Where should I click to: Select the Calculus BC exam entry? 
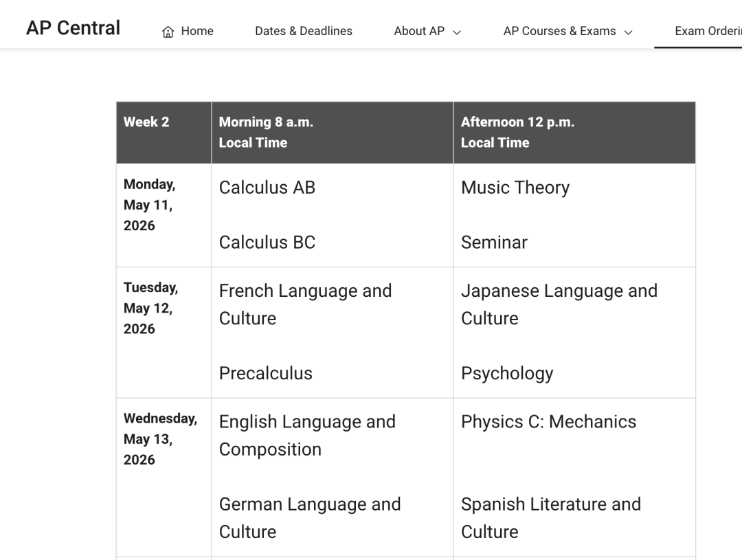click(267, 243)
